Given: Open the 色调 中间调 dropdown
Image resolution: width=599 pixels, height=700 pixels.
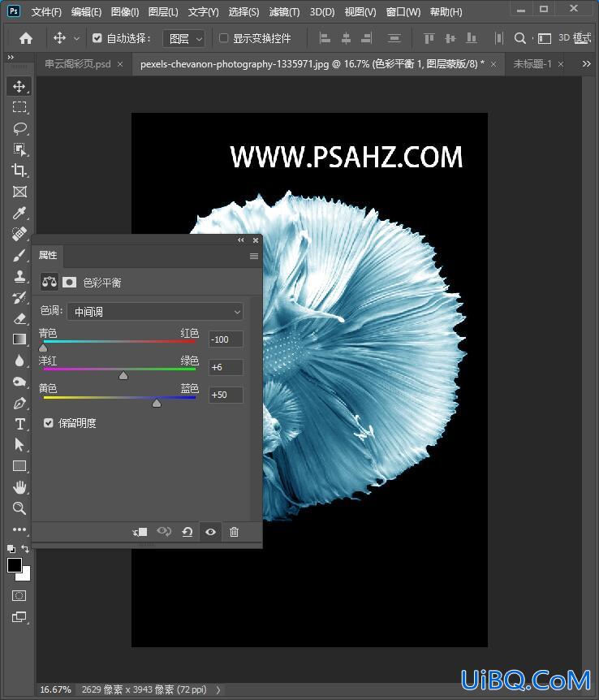Looking at the screenshot, I should [x=155, y=312].
